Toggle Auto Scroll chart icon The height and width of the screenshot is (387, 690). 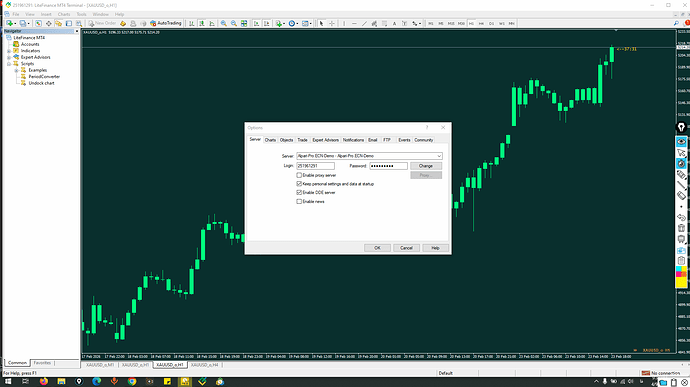(256, 23)
